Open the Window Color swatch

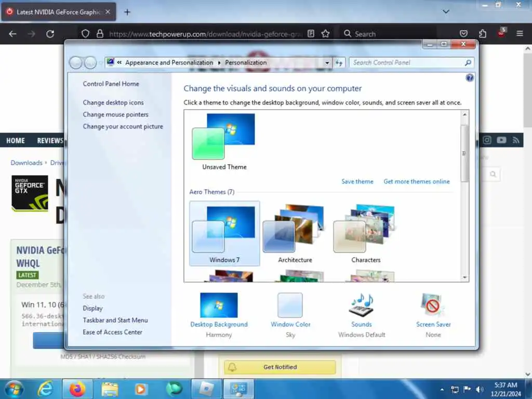click(290, 305)
